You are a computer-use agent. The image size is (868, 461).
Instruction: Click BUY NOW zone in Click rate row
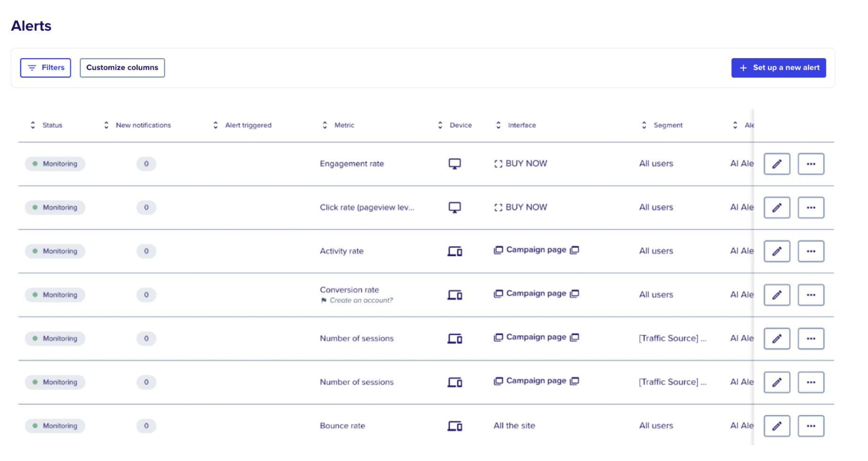520,207
